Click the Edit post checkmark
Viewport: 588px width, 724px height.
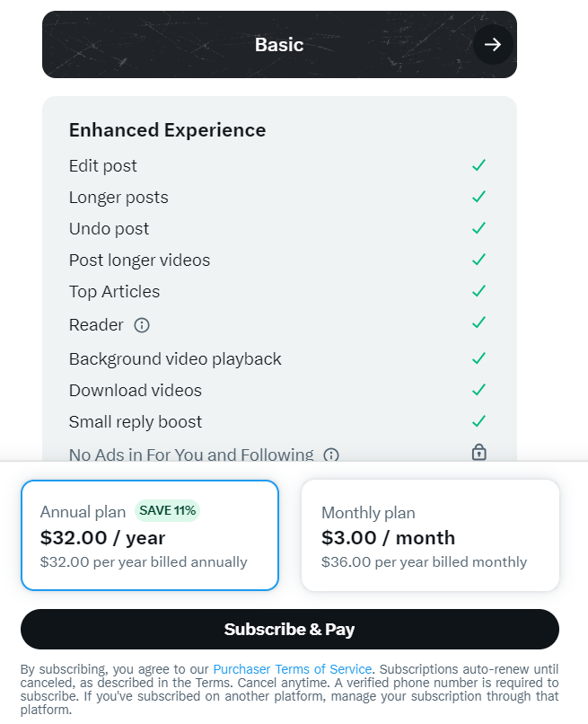coord(479,165)
